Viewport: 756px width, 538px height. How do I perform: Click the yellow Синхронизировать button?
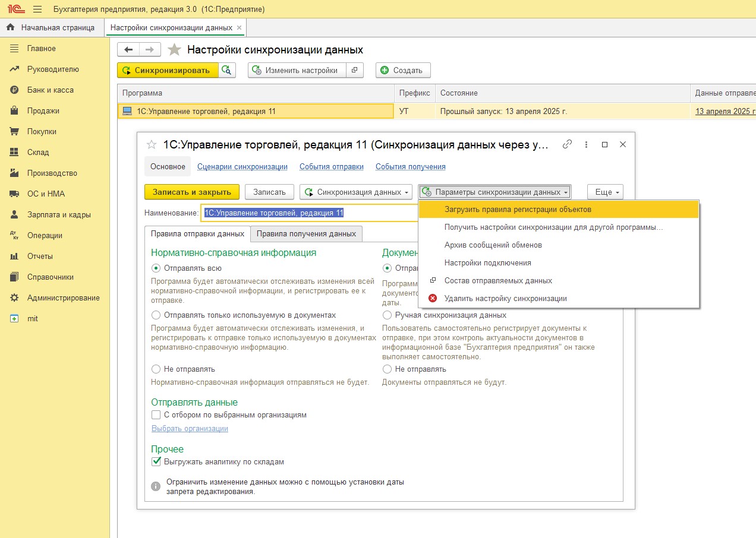click(x=168, y=70)
